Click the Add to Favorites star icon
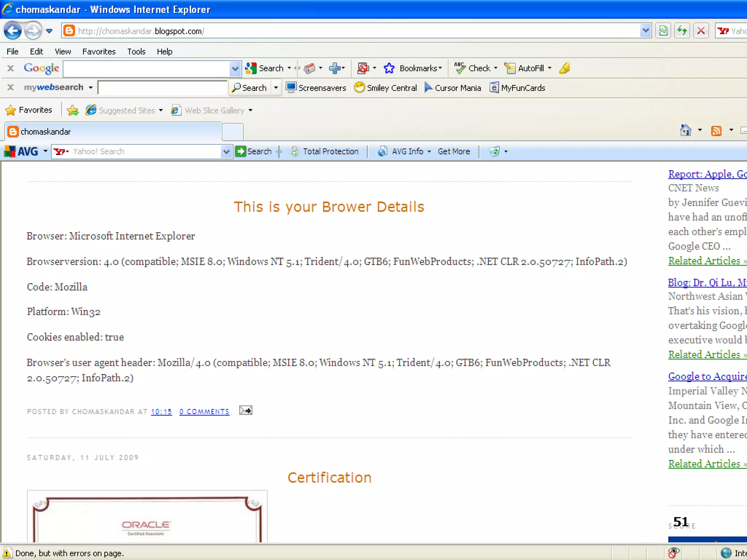The width and height of the screenshot is (747, 560). click(x=73, y=110)
